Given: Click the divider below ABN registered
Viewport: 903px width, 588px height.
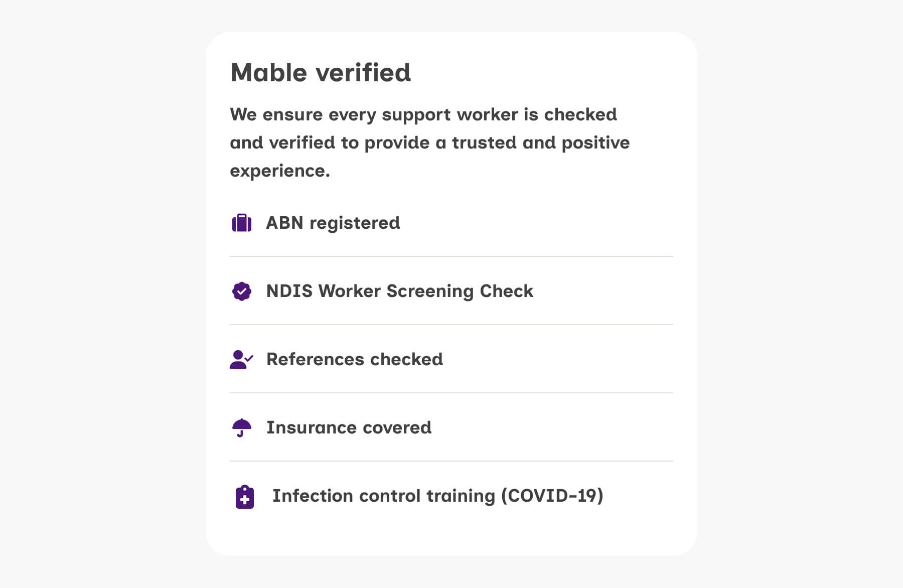Looking at the screenshot, I should tap(452, 256).
